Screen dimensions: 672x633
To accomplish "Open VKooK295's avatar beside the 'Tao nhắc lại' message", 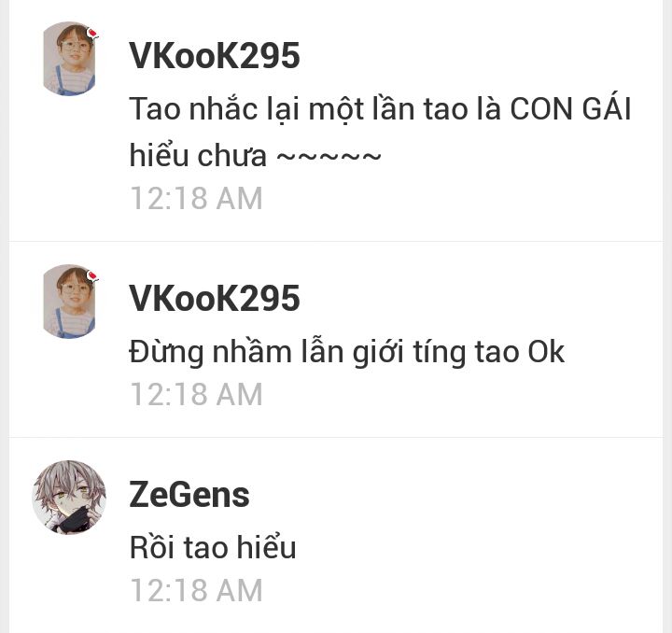I will pos(69,59).
